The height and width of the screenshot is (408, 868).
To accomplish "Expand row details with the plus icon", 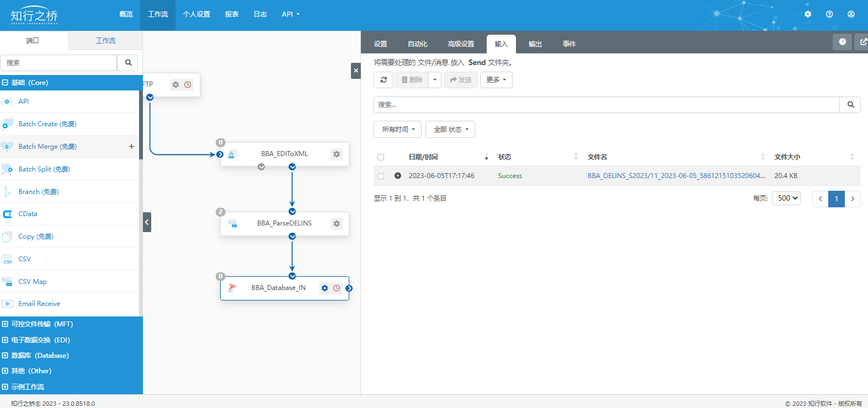I will click(398, 176).
